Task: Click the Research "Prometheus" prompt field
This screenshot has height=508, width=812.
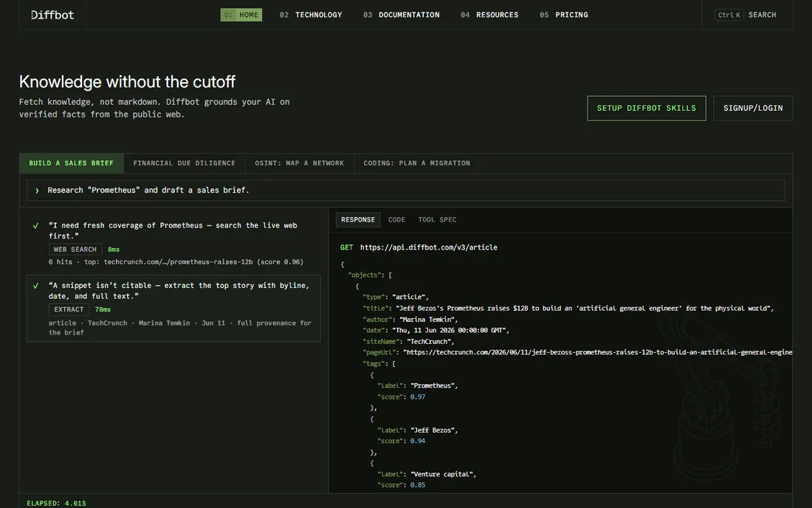Action: click(x=406, y=190)
